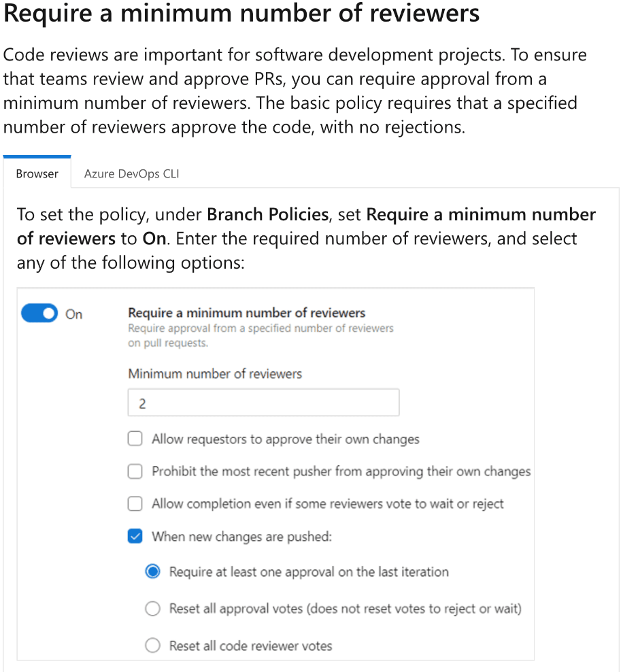Click the bold Branch Policies text
621x672 pixels.
tap(267, 215)
